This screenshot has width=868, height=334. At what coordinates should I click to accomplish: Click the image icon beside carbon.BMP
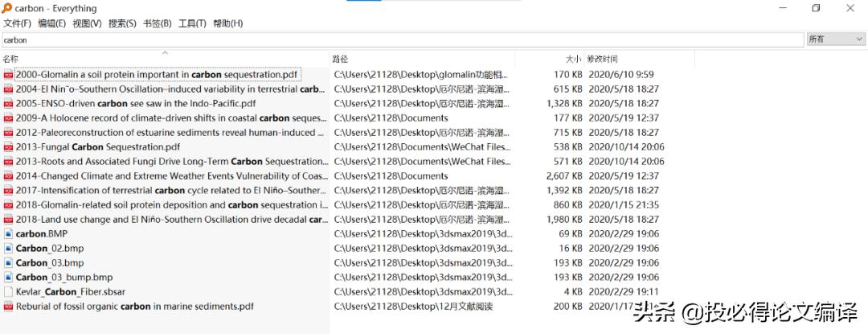[x=8, y=234]
